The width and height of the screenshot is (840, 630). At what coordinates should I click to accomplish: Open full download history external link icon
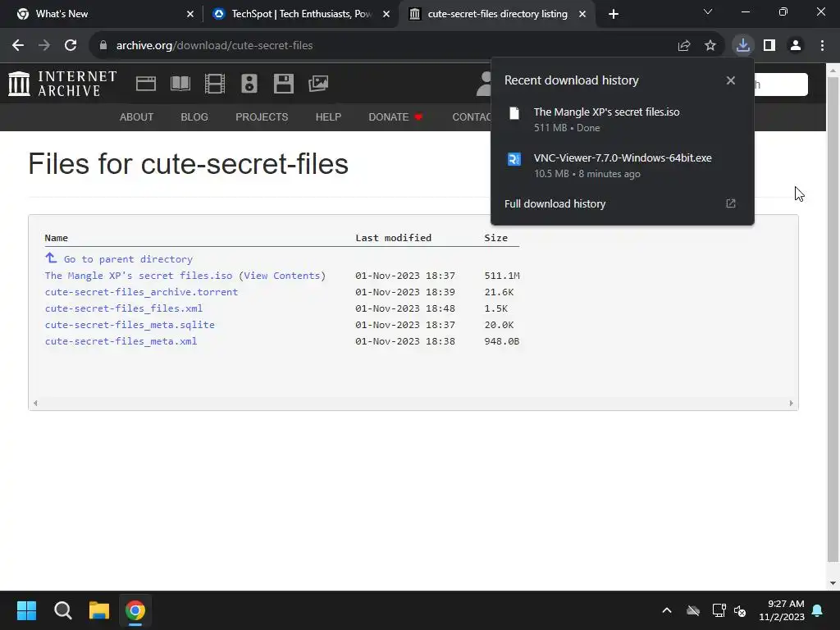click(731, 203)
